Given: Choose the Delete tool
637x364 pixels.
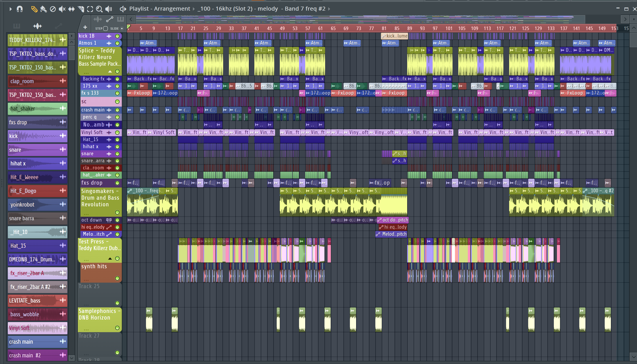Looking at the screenshot, I should (53, 9).
